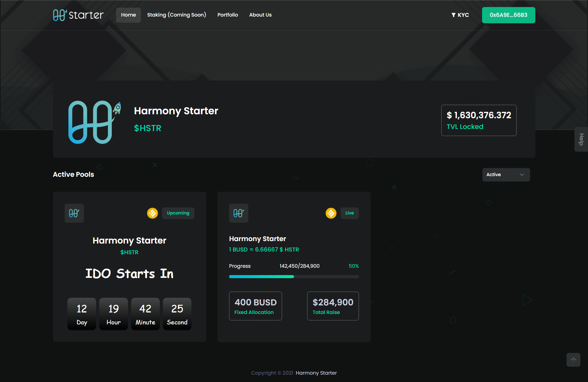
Task: Click the Live pool's project logo icon
Action: pyautogui.click(x=239, y=213)
